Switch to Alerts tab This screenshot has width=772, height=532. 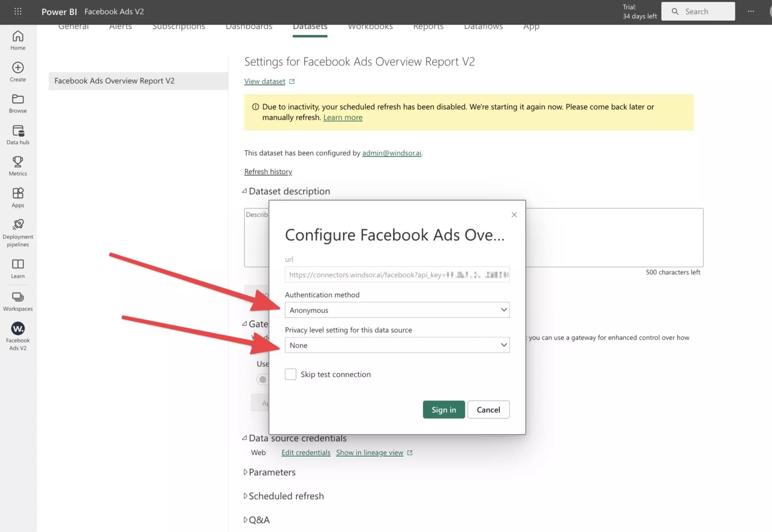[x=120, y=27]
